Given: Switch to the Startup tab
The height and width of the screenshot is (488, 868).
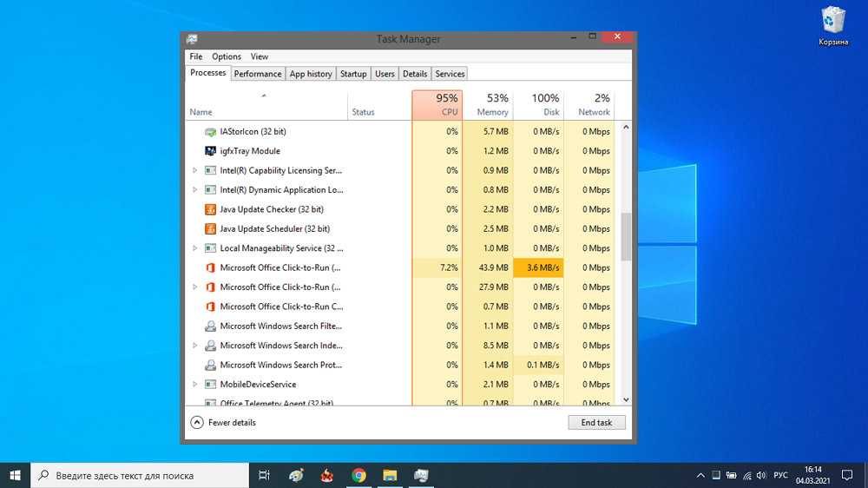Looking at the screenshot, I should click(353, 74).
